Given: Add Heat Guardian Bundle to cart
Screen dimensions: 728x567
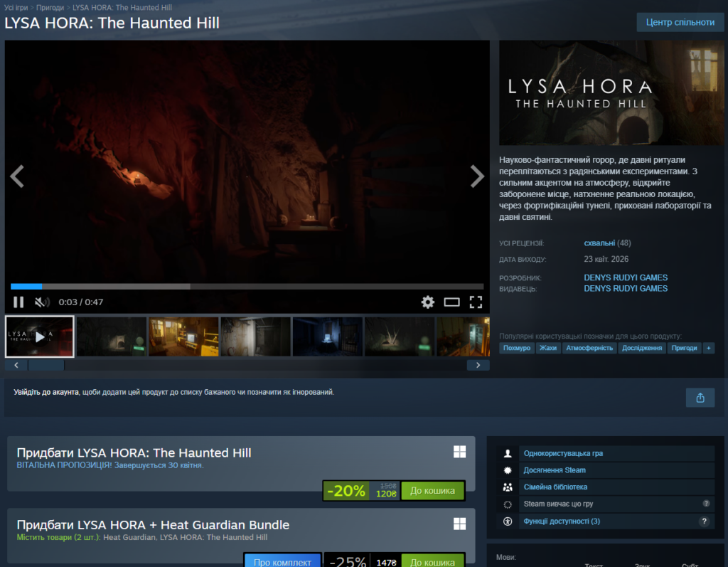Looking at the screenshot, I should click(x=432, y=562).
